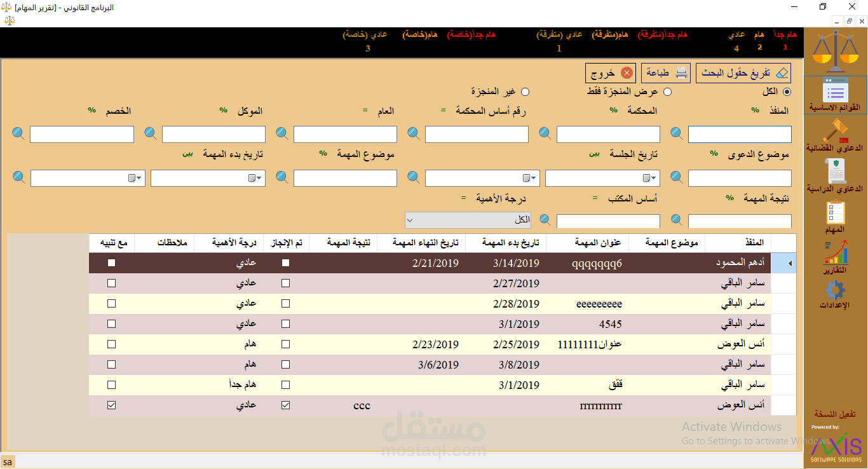Click the الخصم search input field
The image size is (868, 469).
pos(82,134)
